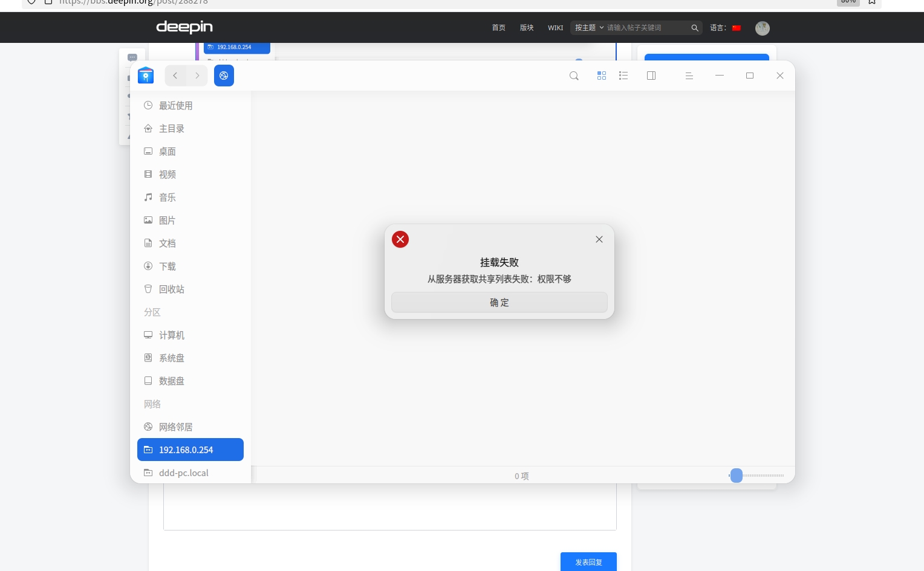This screenshot has width=924, height=571.
Task: Click the blue network address bar icon
Action: click(224, 76)
